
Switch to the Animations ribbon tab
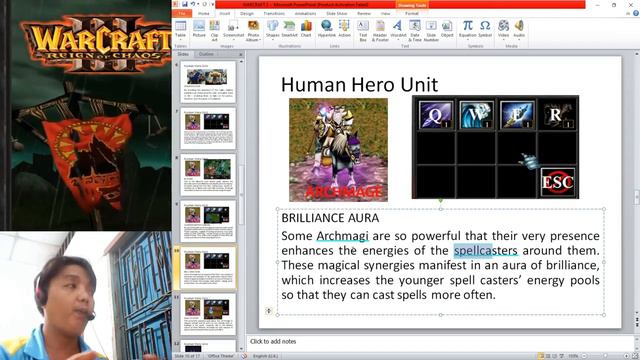[305, 13]
